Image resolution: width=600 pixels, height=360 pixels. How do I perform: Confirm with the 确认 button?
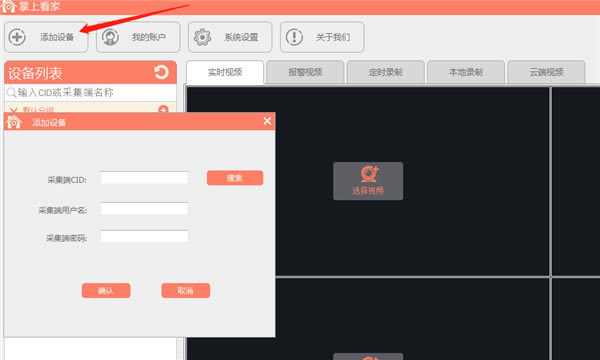(106, 291)
